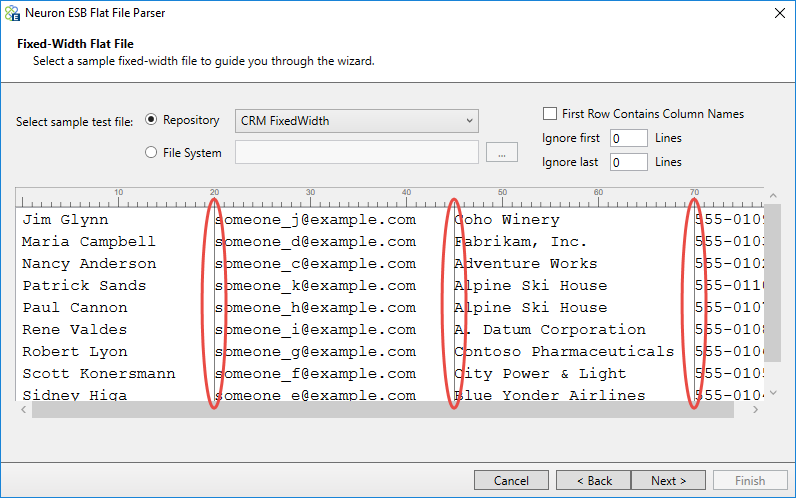Click the Neuron ESB app icon in title bar
Screen dimensions: 796x498
(12, 13)
